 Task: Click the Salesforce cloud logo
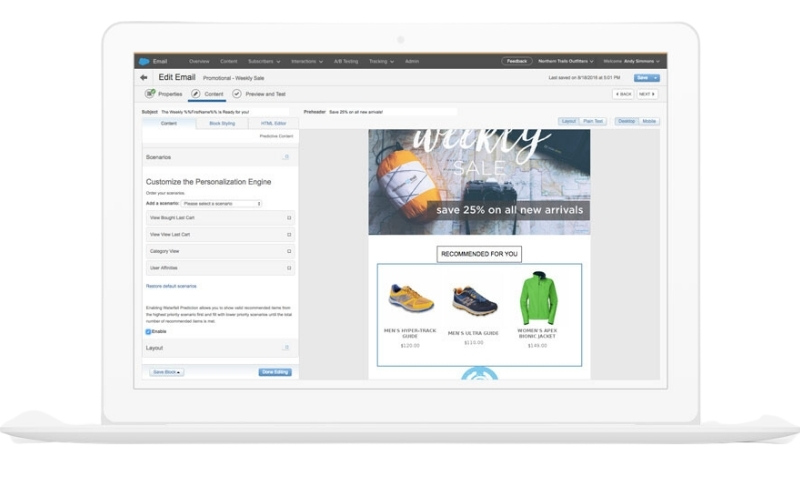point(144,61)
